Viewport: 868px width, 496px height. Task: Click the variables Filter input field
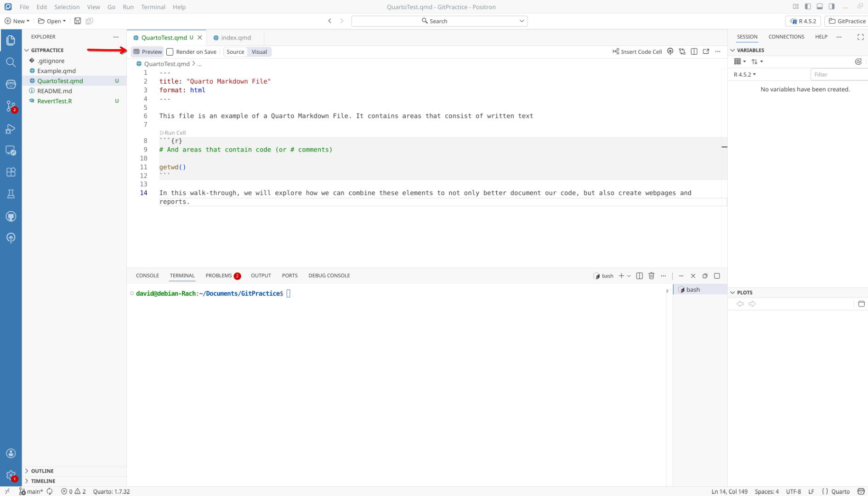tap(838, 74)
